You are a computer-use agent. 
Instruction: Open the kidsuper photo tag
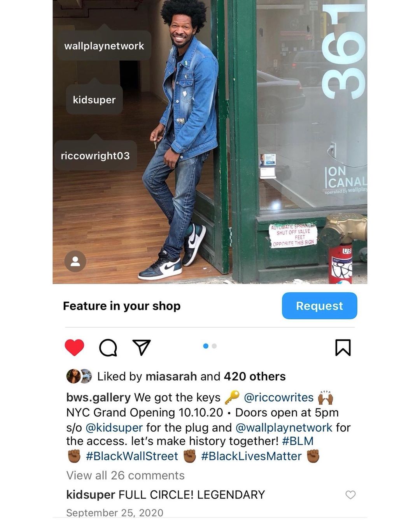94,100
